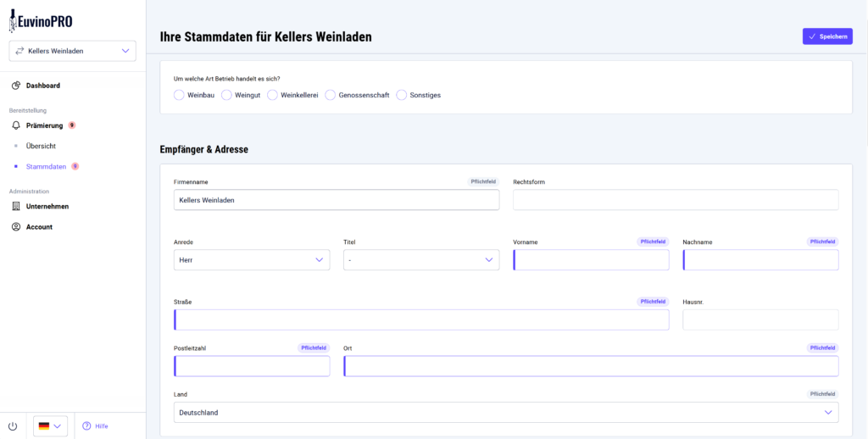Open the Stammdaten sidebar item
This screenshot has width=868, height=439.
click(47, 166)
